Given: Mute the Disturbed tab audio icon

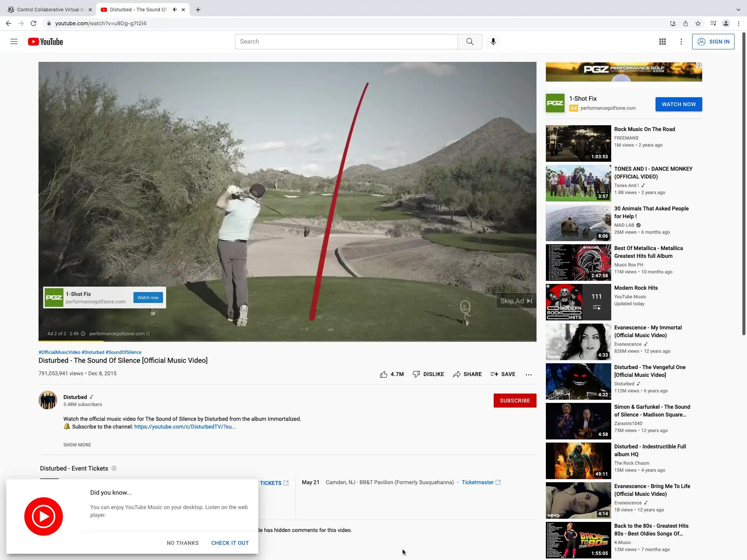Looking at the screenshot, I should [175, 10].
